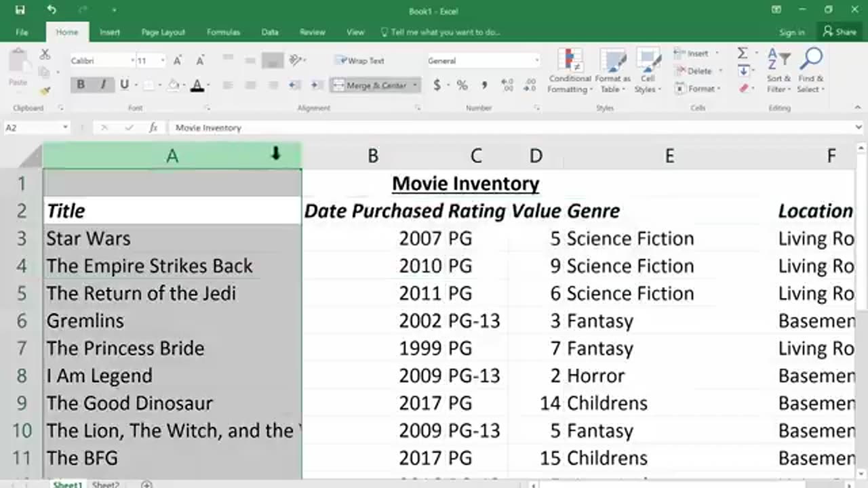Click the red Font Color button
868x488 pixels.
coord(197,85)
